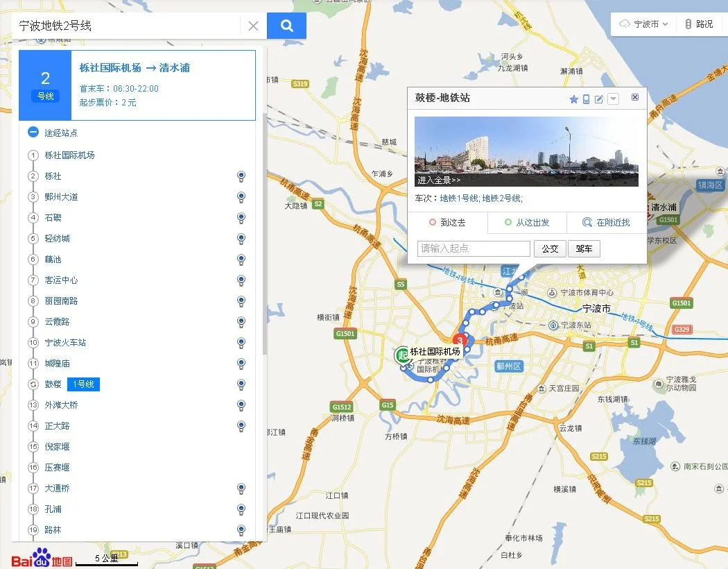Favorite 鼓楼 station via the star icon
This screenshot has width=728, height=569.
pyautogui.click(x=573, y=99)
